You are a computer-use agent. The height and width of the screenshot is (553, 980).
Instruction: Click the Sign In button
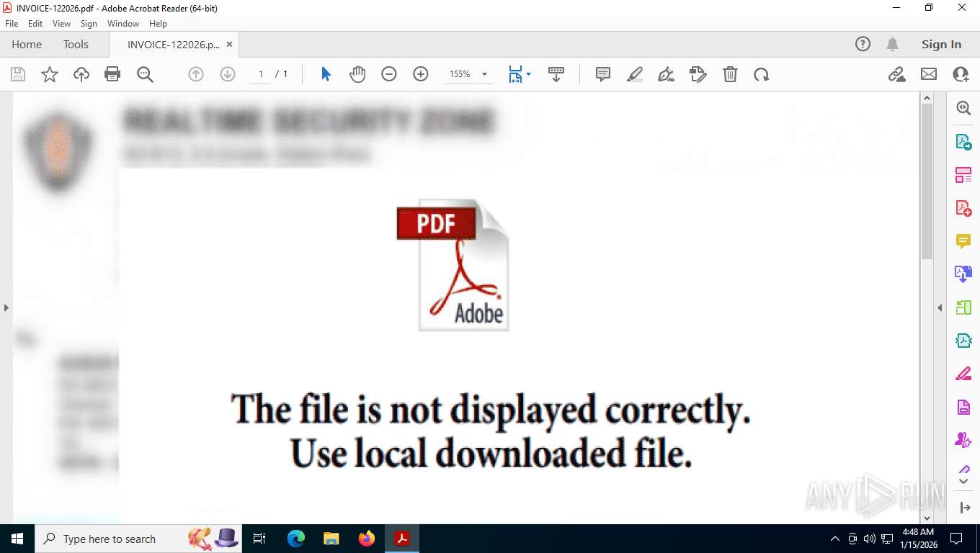pyautogui.click(x=941, y=44)
